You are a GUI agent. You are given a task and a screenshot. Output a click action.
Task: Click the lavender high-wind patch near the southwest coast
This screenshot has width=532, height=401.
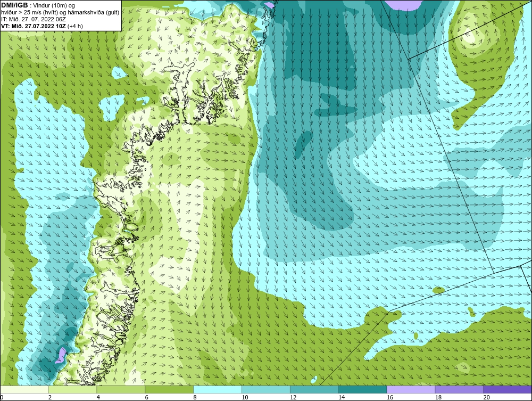(61, 355)
